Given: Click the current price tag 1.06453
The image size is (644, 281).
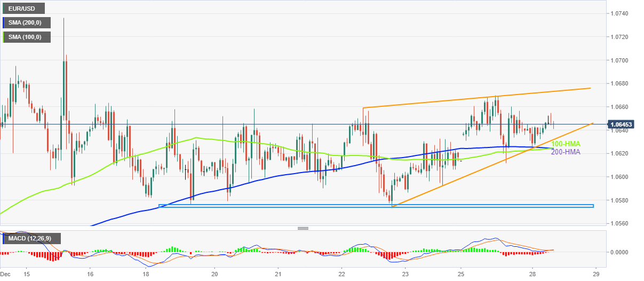Looking at the screenshot, I should [623, 124].
